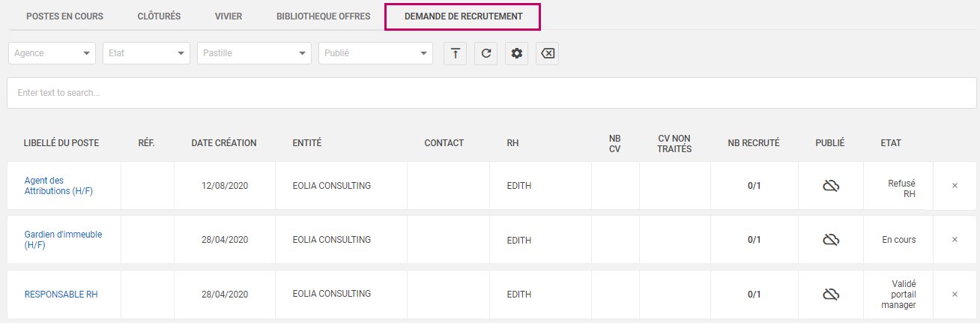Click the search text input field
Viewport: 980px width, 323px height.
tap(491, 93)
